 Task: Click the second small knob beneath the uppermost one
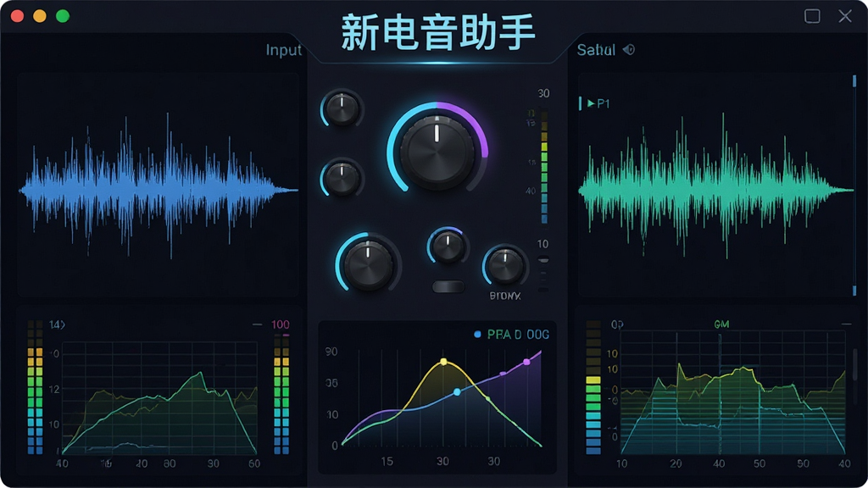click(x=342, y=179)
